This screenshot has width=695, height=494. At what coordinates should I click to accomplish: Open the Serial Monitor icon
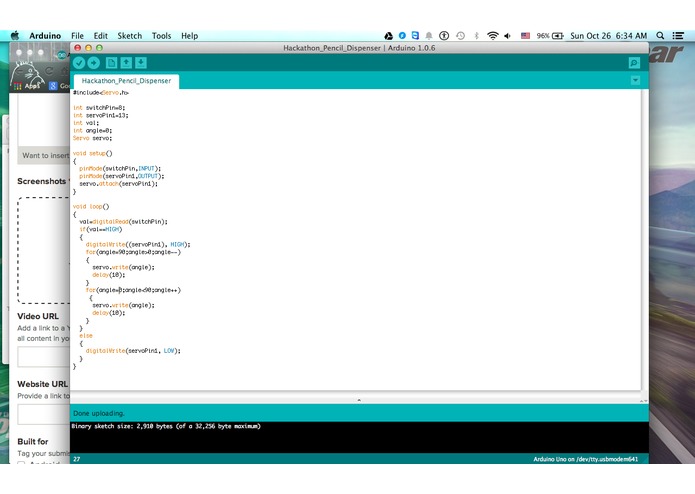point(634,63)
